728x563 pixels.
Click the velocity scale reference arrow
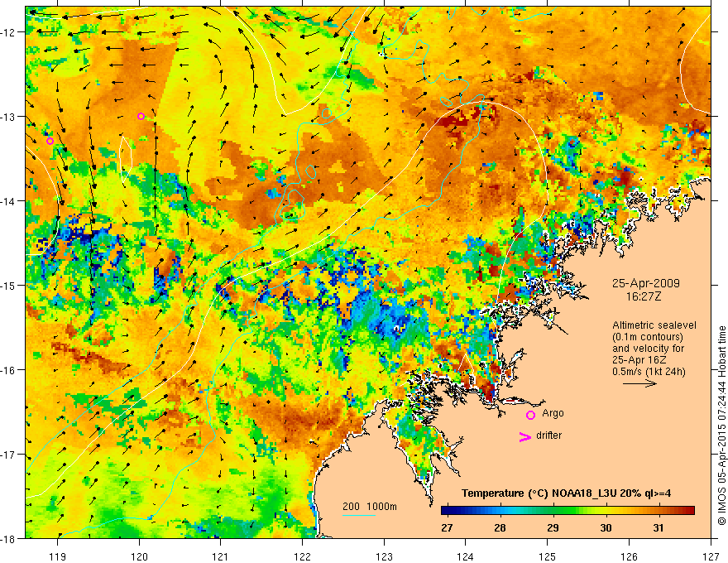pyautogui.click(x=639, y=383)
